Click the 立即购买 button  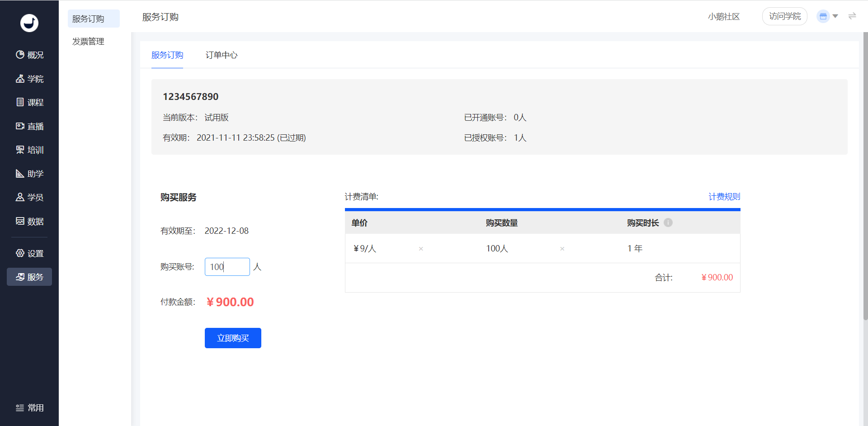pos(233,338)
